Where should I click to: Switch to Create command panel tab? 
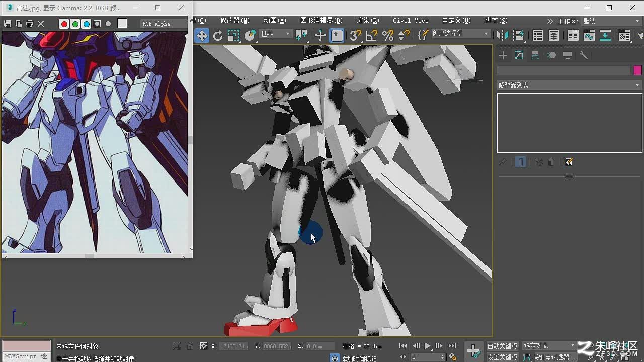(x=503, y=55)
